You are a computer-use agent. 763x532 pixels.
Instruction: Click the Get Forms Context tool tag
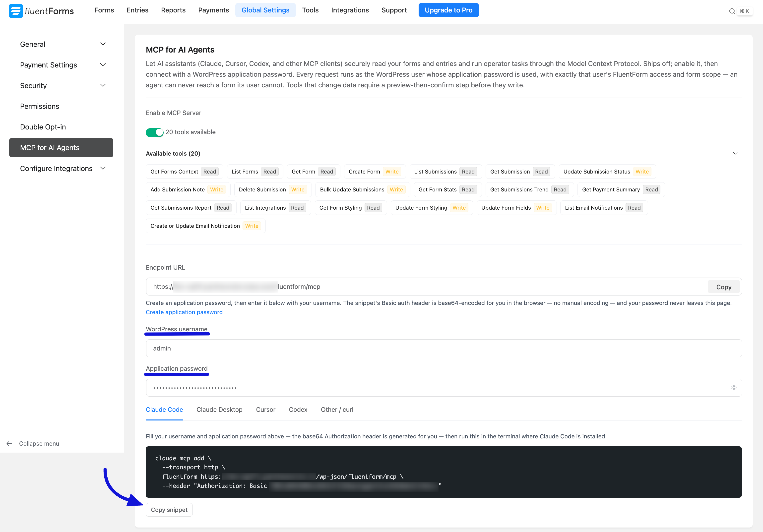coord(184,172)
